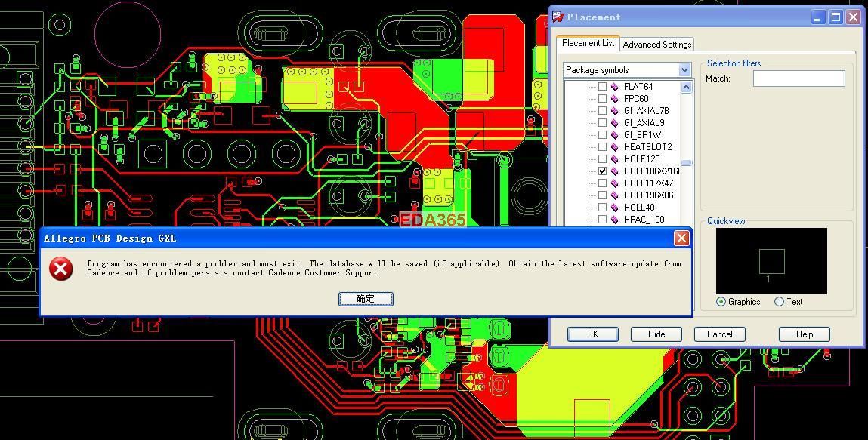
Task: Open the Package symbols dropdown
Action: (x=684, y=70)
